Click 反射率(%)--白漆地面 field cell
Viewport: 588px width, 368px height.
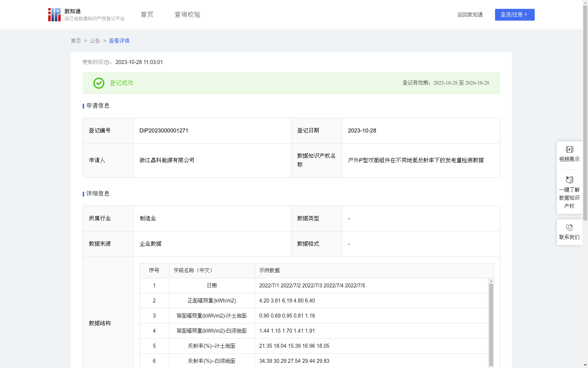[212, 361]
